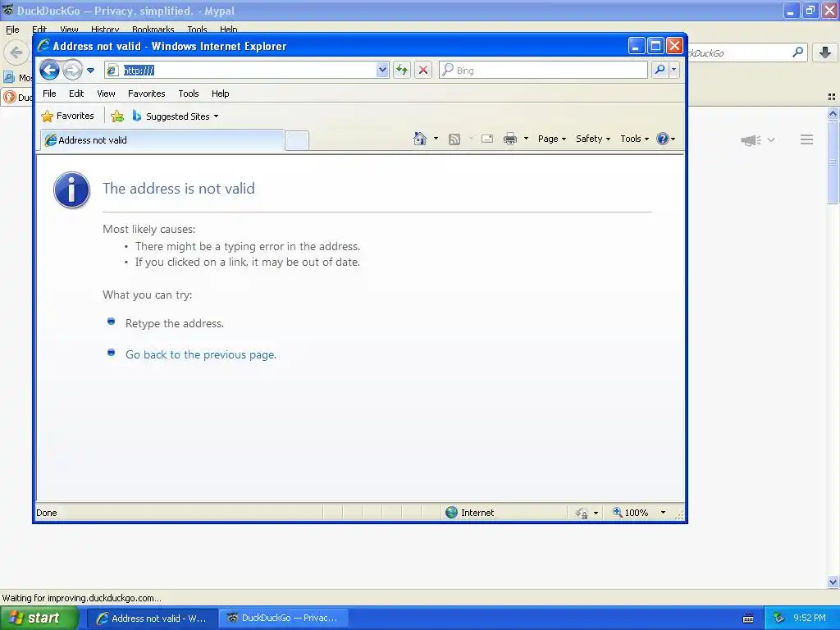This screenshot has height=630, width=840.
Task: Open the Edit menu in Internet Explorer
Action: (x=76, y=94)
